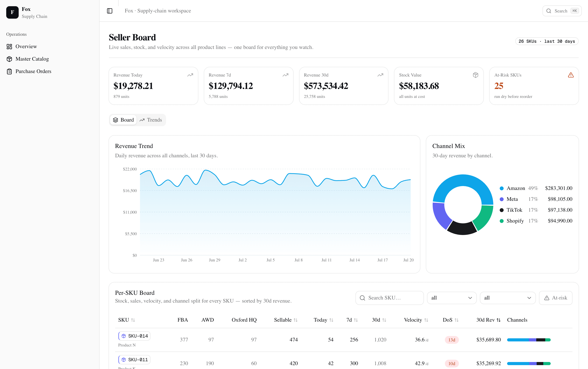
Task: Switch to the Trends tab
Action: [151, 120]
